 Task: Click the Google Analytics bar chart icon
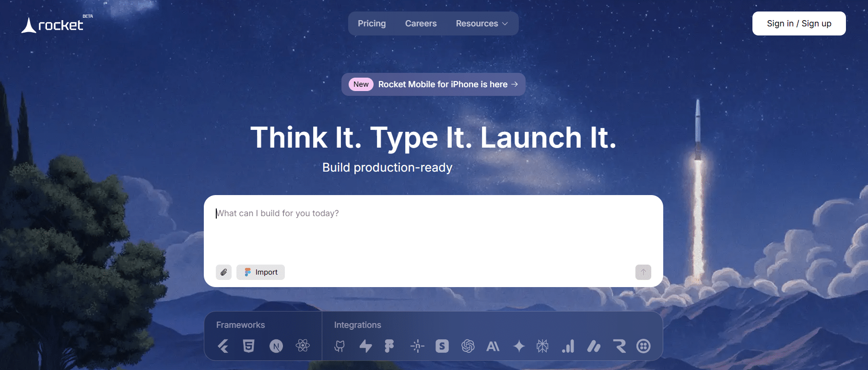point(568,346)
